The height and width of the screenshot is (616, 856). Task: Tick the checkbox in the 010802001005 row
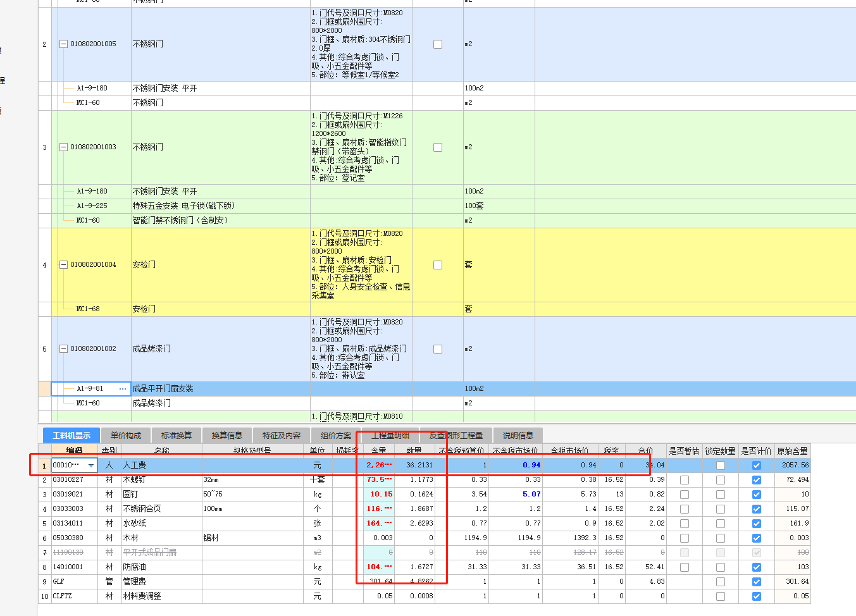click(x=438, y=44)
